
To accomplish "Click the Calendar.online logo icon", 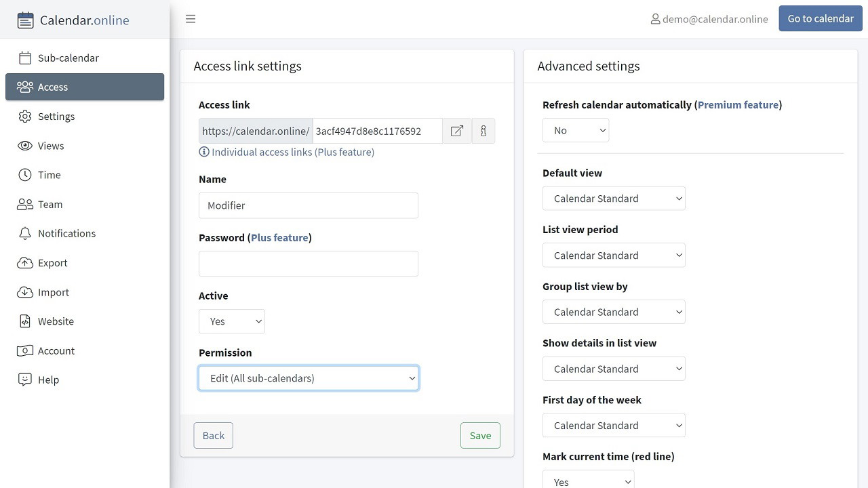I will coord(25,20).
